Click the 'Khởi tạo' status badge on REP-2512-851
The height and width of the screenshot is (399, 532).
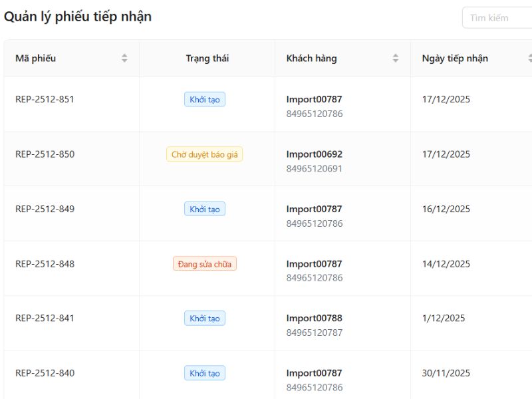coord(204,99)
